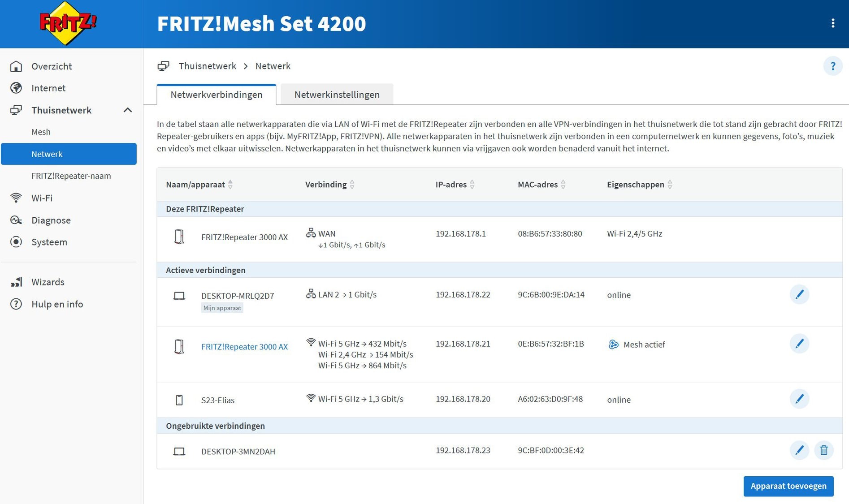849x504 pixels.
Task: Edit the unused DESKTOP-3MN2DAH entry
Action: (799, 450)
